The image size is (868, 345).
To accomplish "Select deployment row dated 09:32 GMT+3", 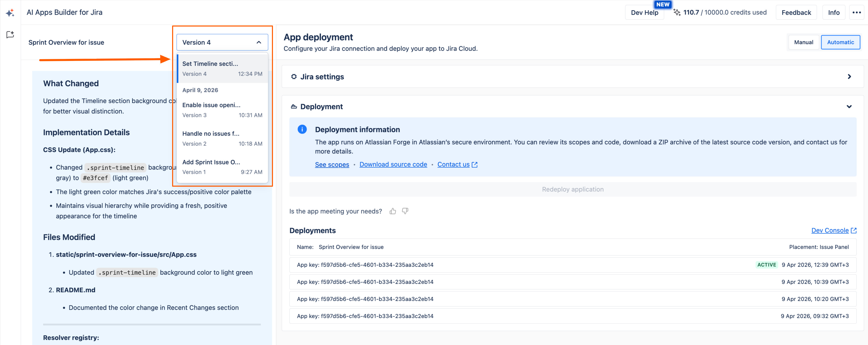I will point(572,316).
